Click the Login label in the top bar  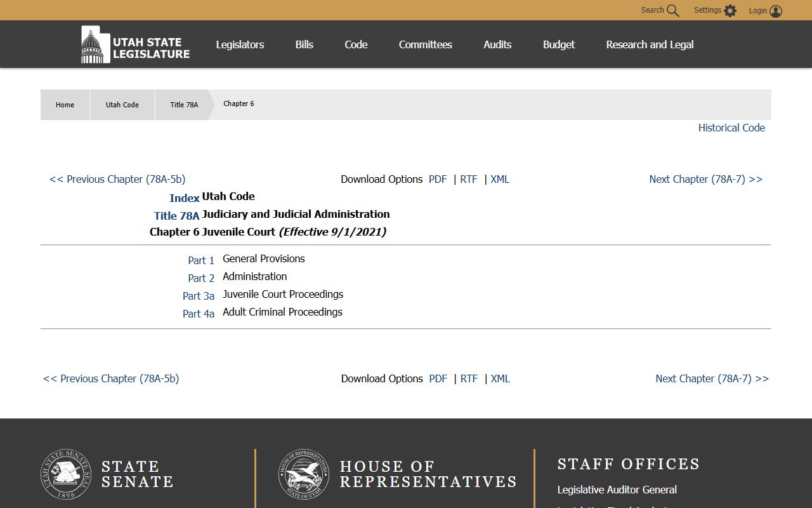[758, 11]
